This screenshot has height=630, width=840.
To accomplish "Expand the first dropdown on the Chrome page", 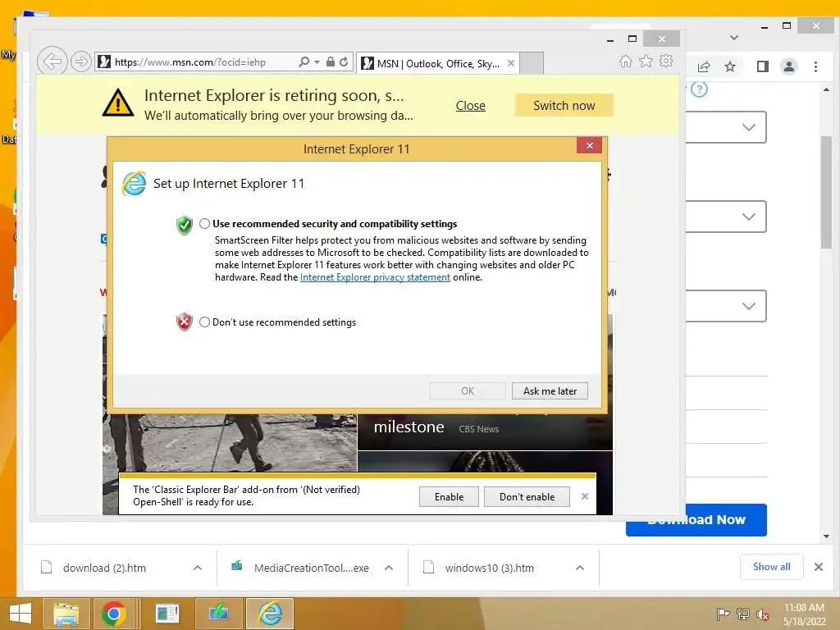I will tap(748, 127).
